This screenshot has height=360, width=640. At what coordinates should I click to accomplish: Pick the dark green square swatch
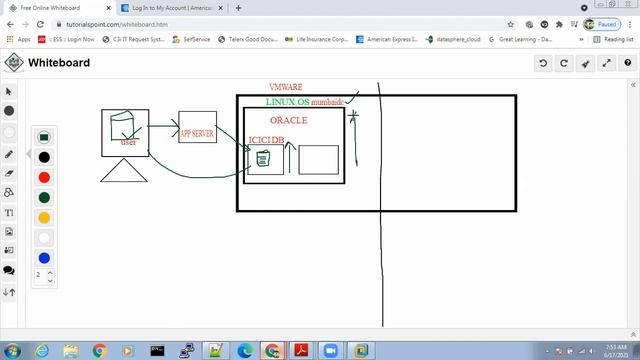point(44,137)
